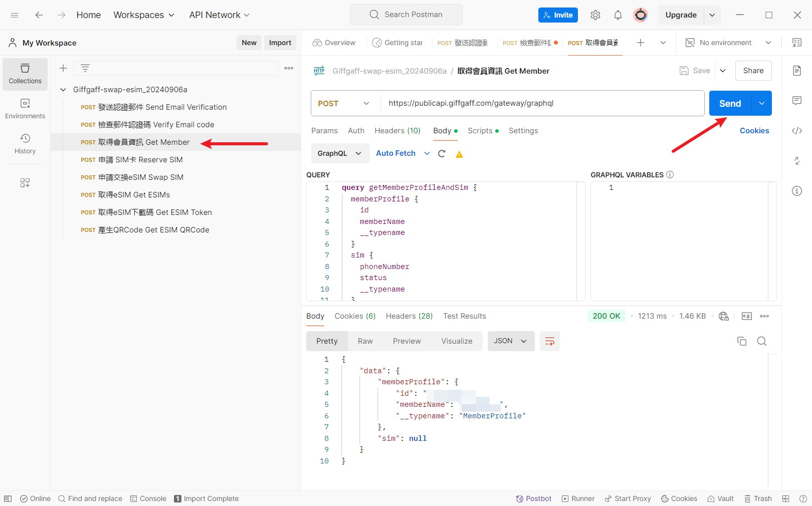Open the Collections sidebar panel
The width and height of the screenshot is (812, 506).
(x=25, y=74)
